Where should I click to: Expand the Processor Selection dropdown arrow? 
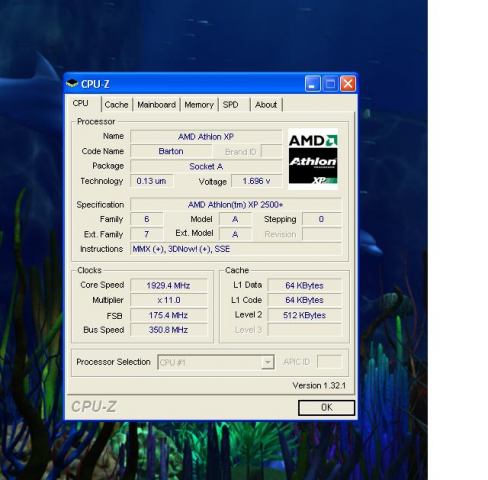267,362
